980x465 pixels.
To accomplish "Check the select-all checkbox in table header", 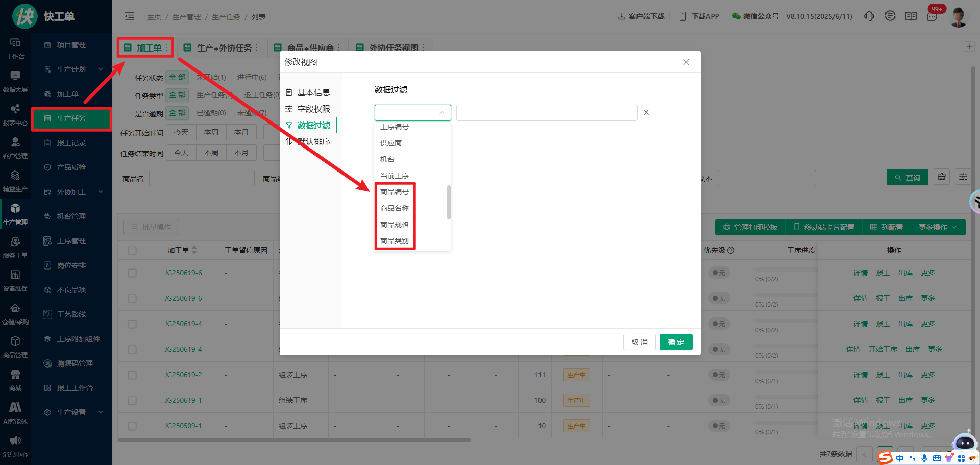I will 132,250.
